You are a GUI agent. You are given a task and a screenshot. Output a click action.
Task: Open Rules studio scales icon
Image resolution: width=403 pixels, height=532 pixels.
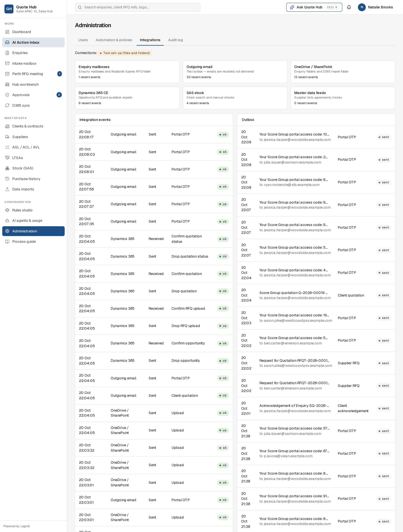click(7, 210)
